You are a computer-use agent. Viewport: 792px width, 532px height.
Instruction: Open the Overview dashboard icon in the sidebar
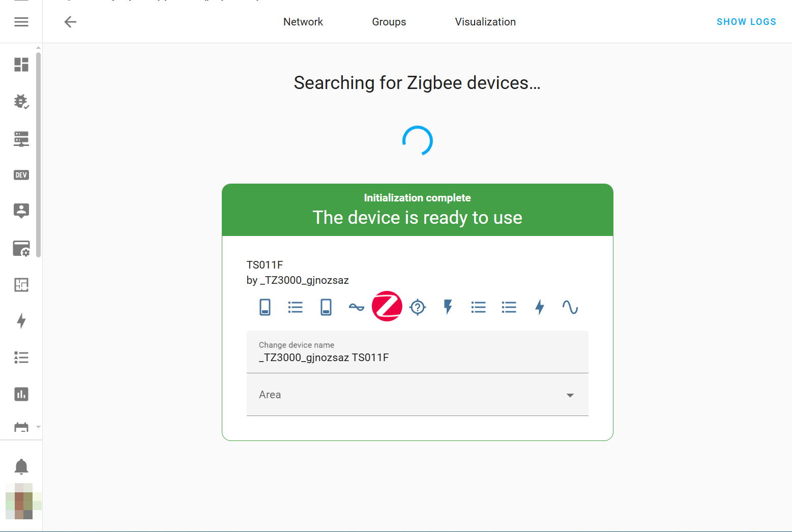pyautogui.click(x=21, y=65)
